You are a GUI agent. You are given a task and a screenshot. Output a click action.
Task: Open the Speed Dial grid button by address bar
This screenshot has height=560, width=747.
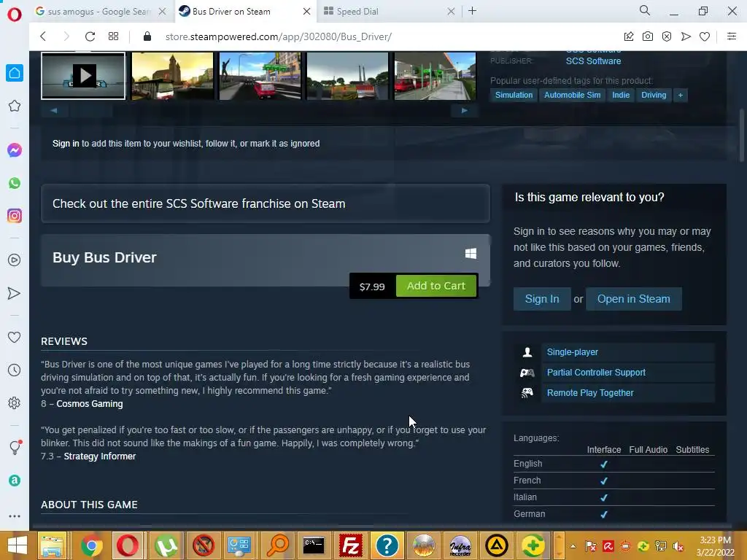[x=113, y=36]
